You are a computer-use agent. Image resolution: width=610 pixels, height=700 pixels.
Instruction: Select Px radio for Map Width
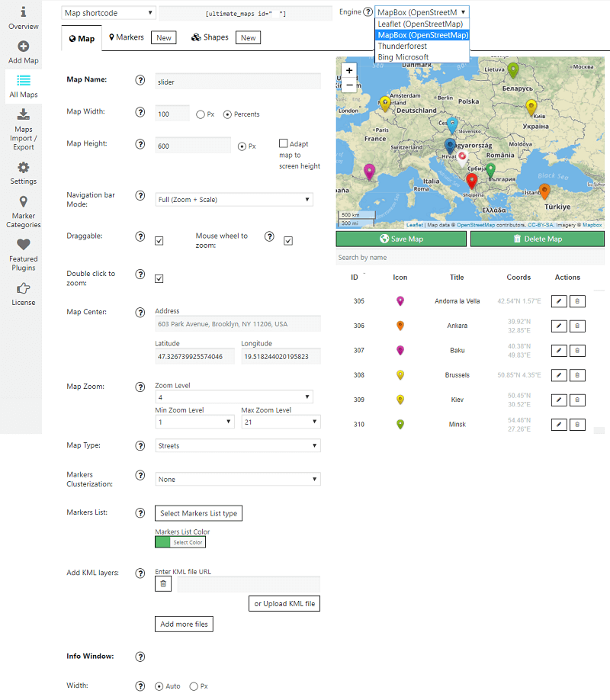(x=200, y=114)
